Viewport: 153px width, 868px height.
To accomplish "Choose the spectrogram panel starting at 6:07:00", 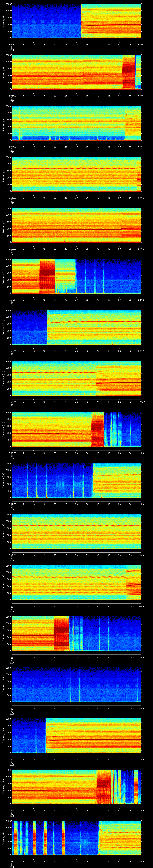I will click(x=76, y=787).
